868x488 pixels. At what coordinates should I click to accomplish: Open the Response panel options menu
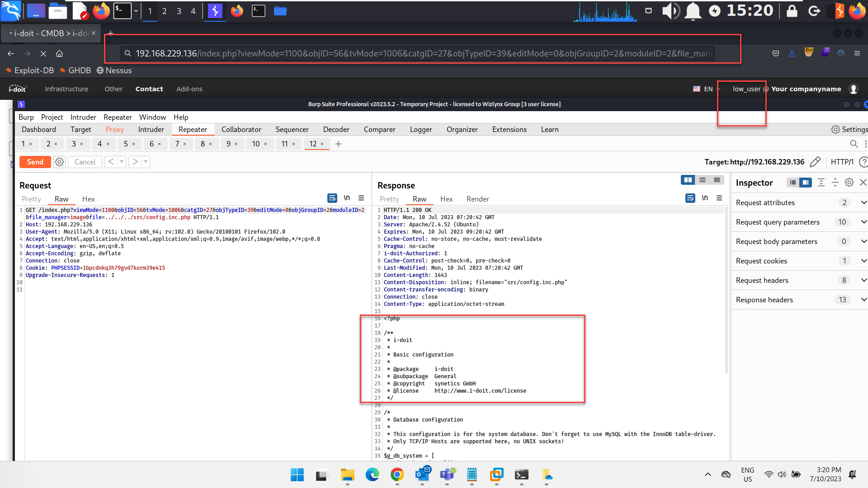coord(719,198)
